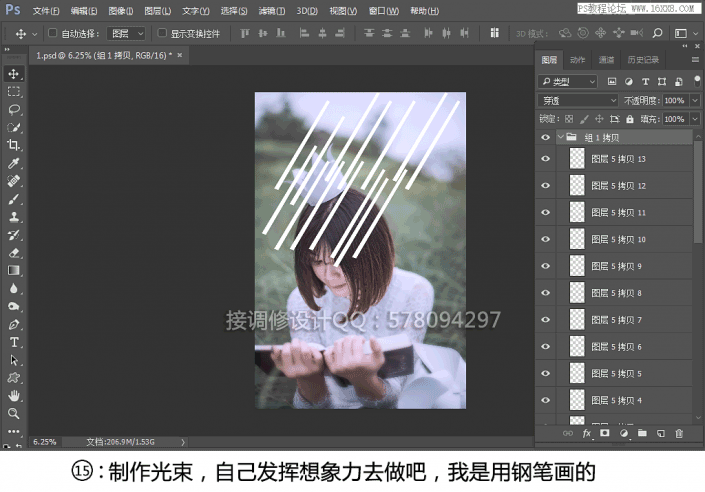
Task: Pick the Lasso tool
Action: (x=14, y=109)
